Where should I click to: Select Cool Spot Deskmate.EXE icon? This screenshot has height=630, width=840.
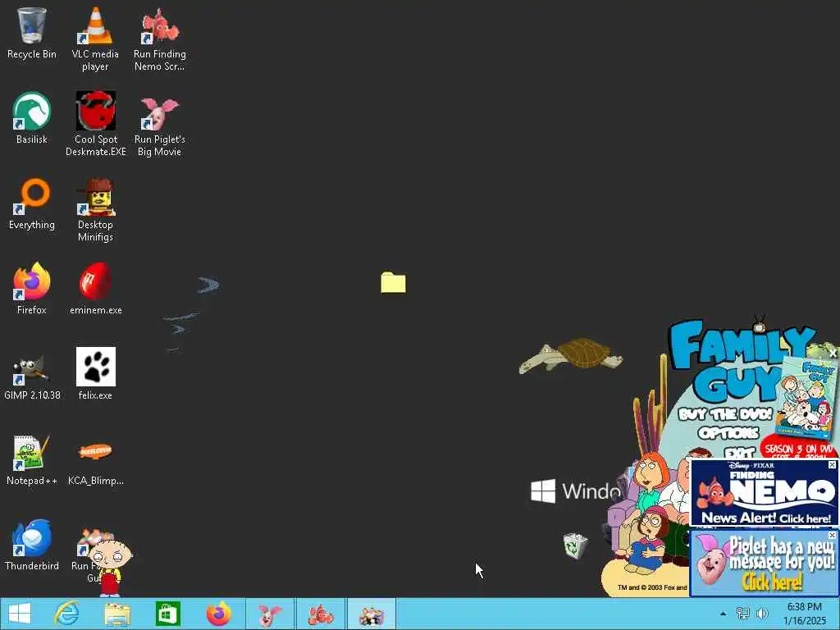[96, 125]
